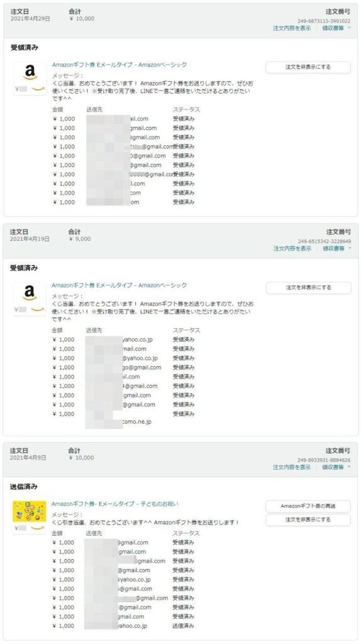Click the chevron arrow beside first 領収書等
The width and height of the screenshot is (361, 644).
(349, 28)
